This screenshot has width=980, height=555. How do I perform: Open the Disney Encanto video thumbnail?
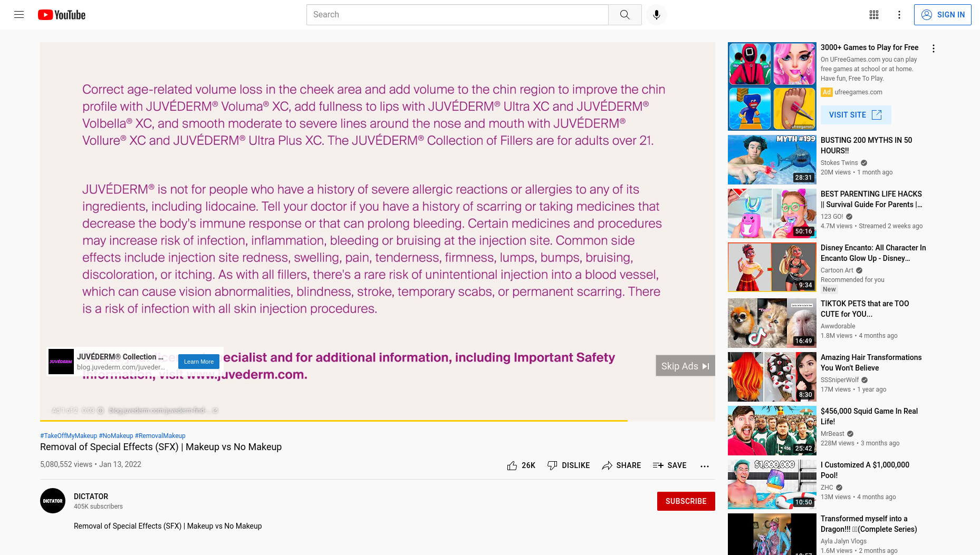click(x=772, y=267)
